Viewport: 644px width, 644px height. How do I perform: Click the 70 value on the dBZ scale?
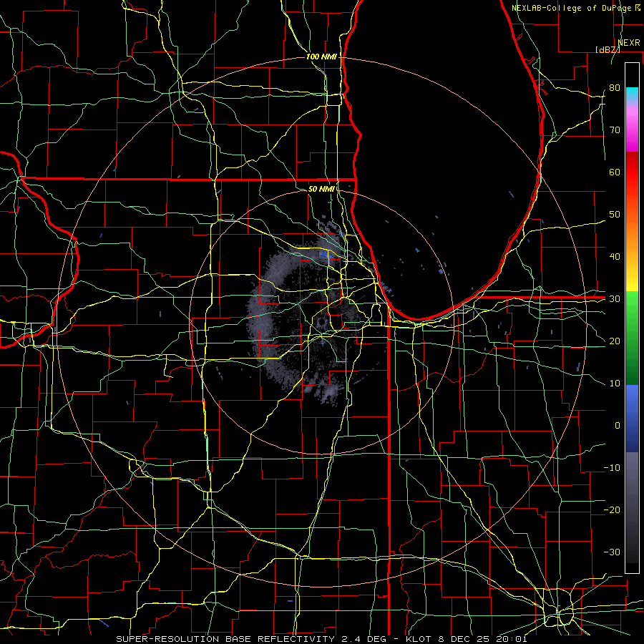(615, 130)
